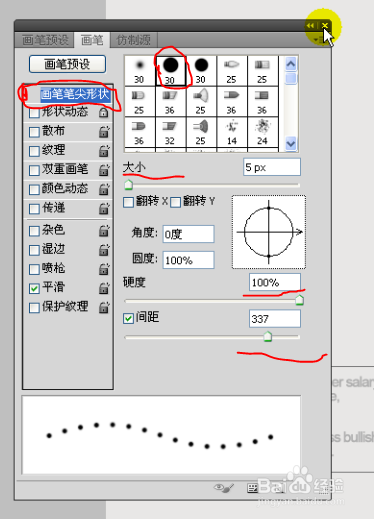374x519 pixels.
Task: Toggle the 翻转 Y checkbox
Action: (176, 202)
